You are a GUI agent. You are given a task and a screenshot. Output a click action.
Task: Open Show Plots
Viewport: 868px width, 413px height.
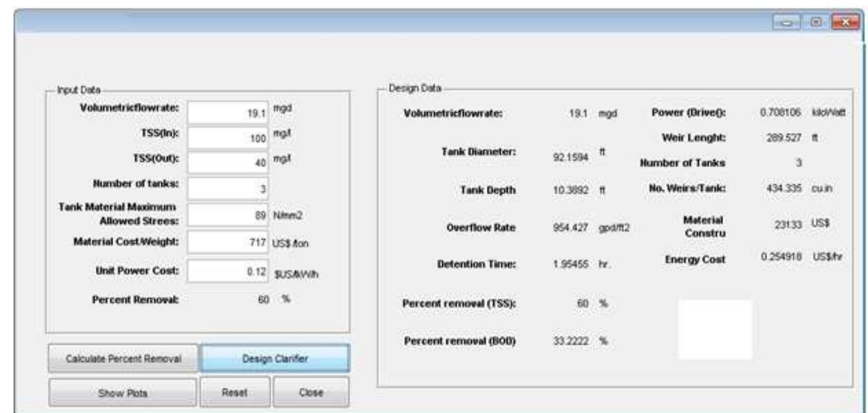tap(123, 392)
